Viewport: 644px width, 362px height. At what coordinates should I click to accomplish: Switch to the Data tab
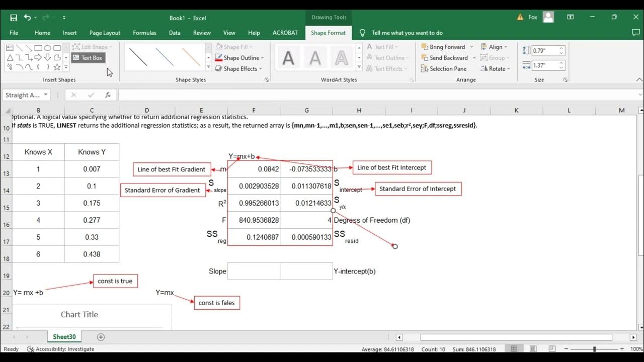point(175,33)
